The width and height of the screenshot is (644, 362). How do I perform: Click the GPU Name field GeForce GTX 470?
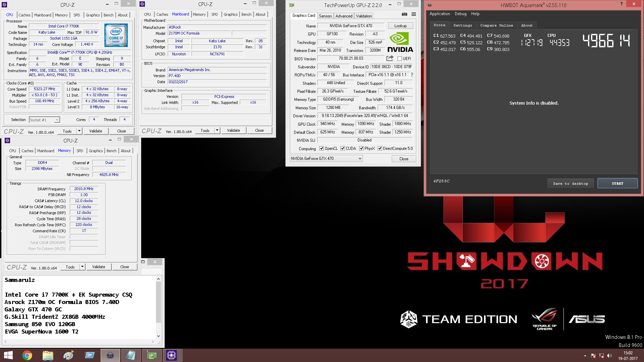[x=351, y=26]
